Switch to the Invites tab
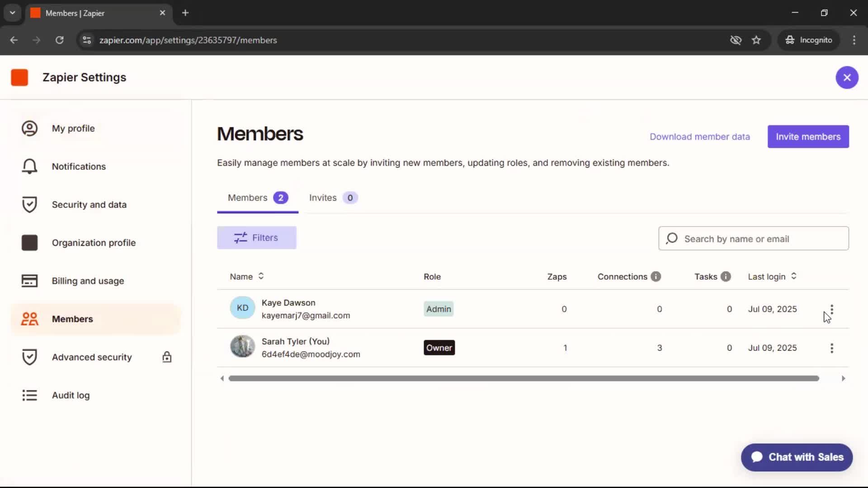The image size is (868, 488). [333, 198]
